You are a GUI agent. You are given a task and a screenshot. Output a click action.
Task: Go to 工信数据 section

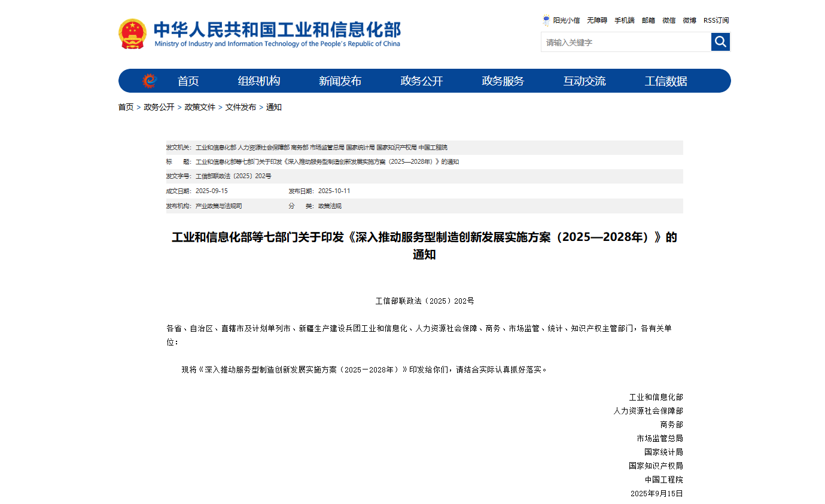(665, 80)
